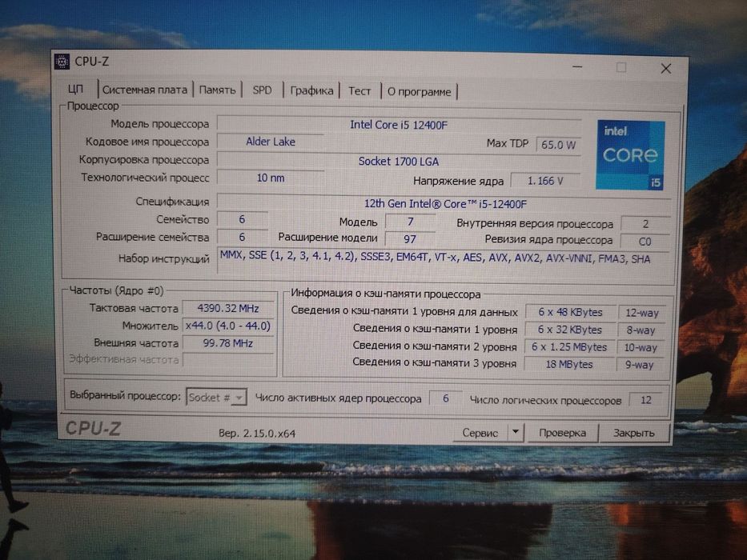747x560 pixels.
Task: Click the Alder Lake code name value
Action: (271, 142)
